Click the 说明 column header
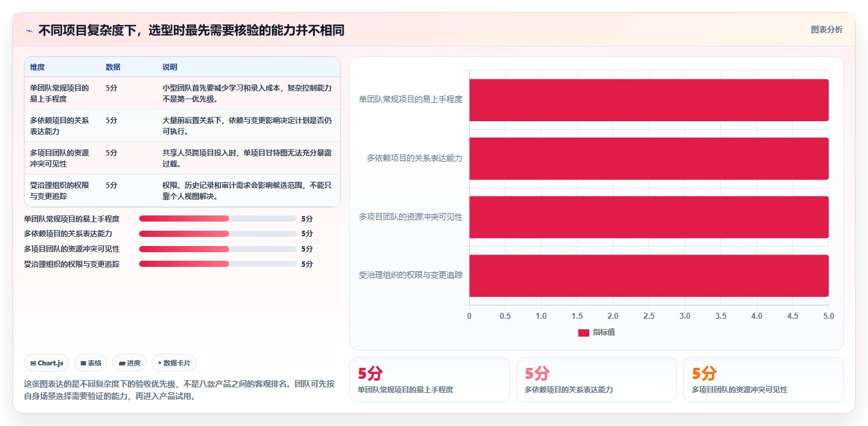This screenshot has height=426, width=868. 170,67
